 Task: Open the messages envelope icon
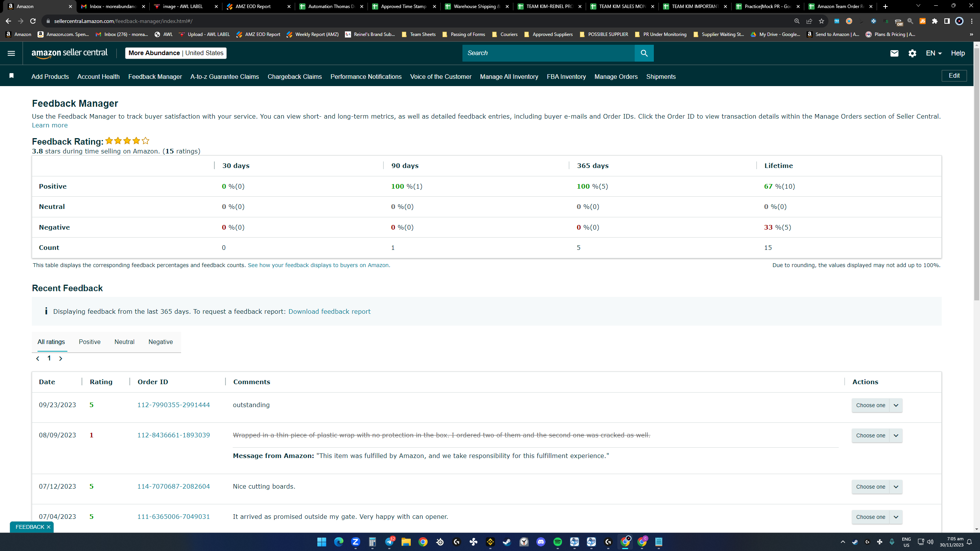click(894, 53)
